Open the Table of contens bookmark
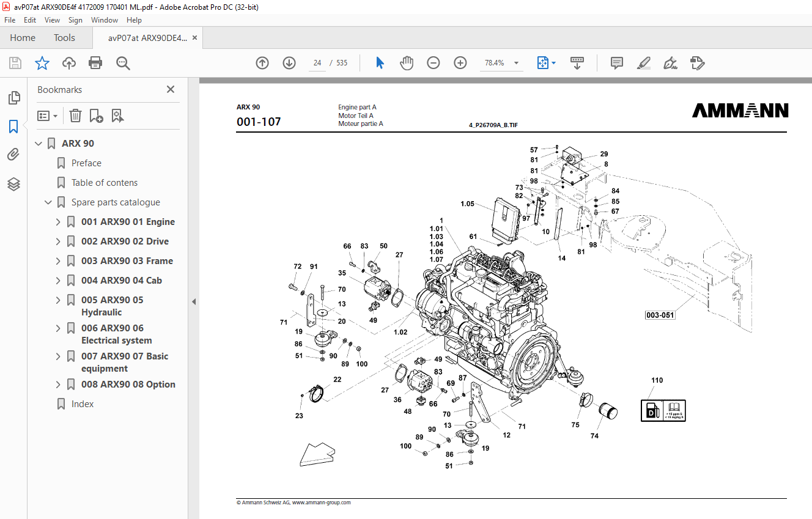 (x=105, y=183)
